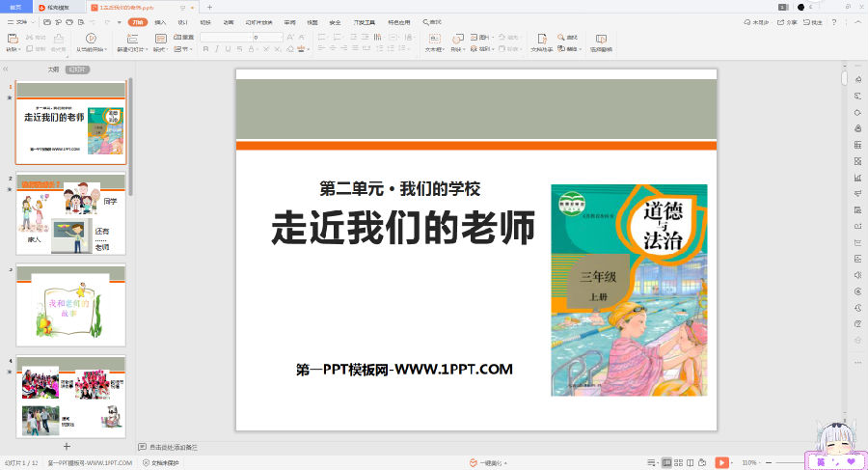Screen dimensions: 868x470
Task: Start slideshow from current slide icon
Action: [91, 39]
